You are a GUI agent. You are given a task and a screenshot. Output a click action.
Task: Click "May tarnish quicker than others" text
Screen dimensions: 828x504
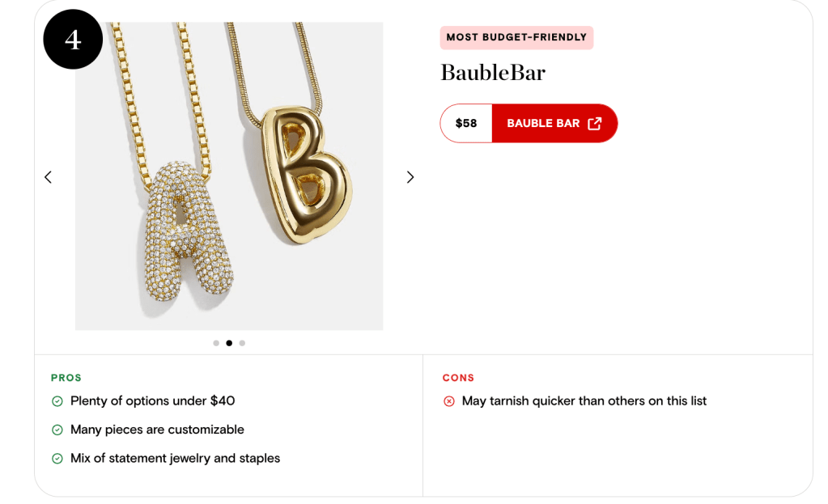[x=584, y=401]
